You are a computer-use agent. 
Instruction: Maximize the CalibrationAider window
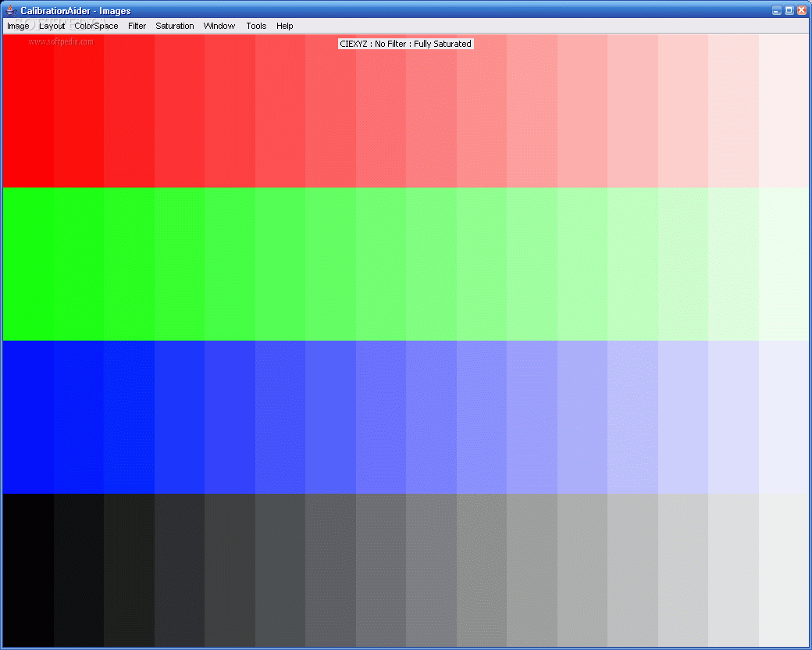point(789,10)
